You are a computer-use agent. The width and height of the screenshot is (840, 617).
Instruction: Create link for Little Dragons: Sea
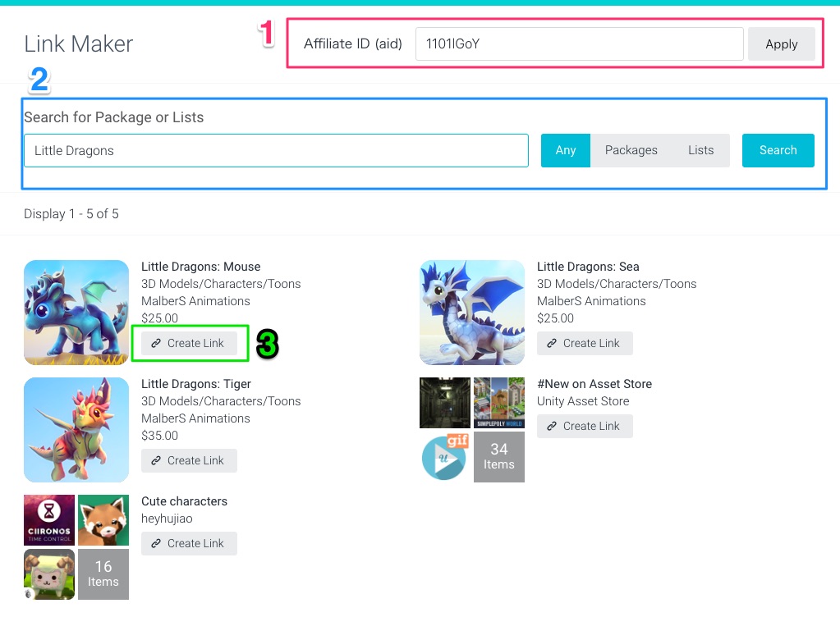(x=585, y=343)
